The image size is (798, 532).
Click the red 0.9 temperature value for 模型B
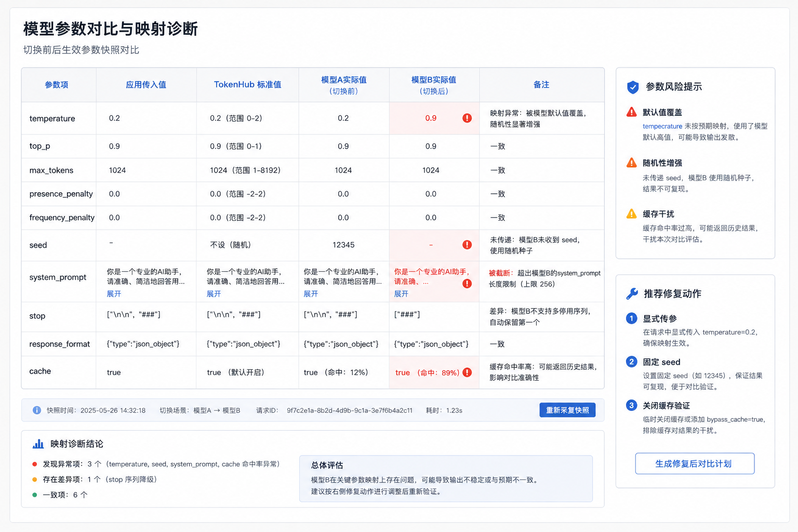tap(431, 118)
